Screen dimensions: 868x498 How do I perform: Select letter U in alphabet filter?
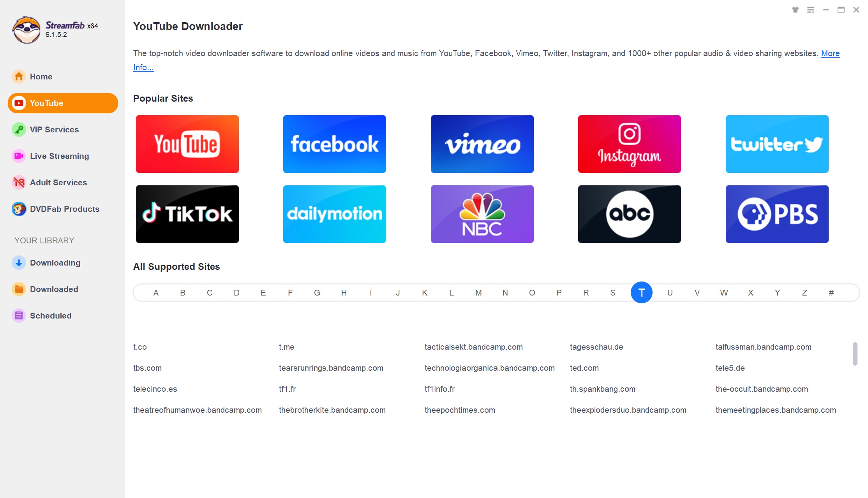tap(669, 292)
